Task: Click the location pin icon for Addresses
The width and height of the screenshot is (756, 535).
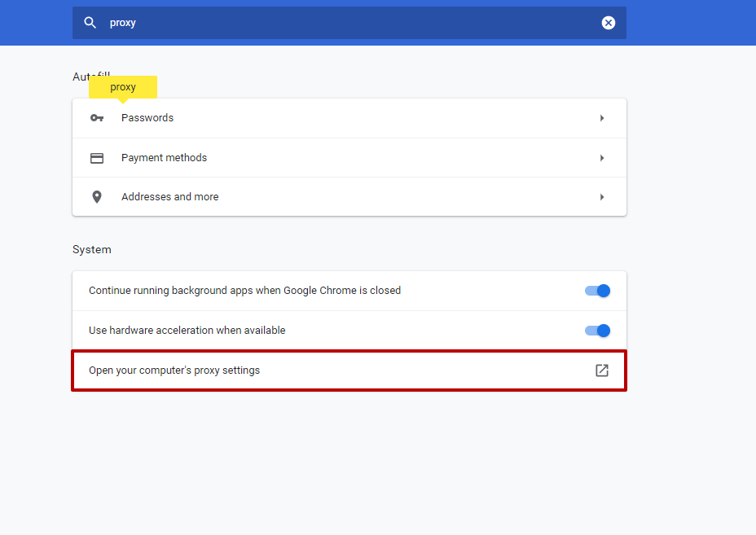Action: point(97,197)
